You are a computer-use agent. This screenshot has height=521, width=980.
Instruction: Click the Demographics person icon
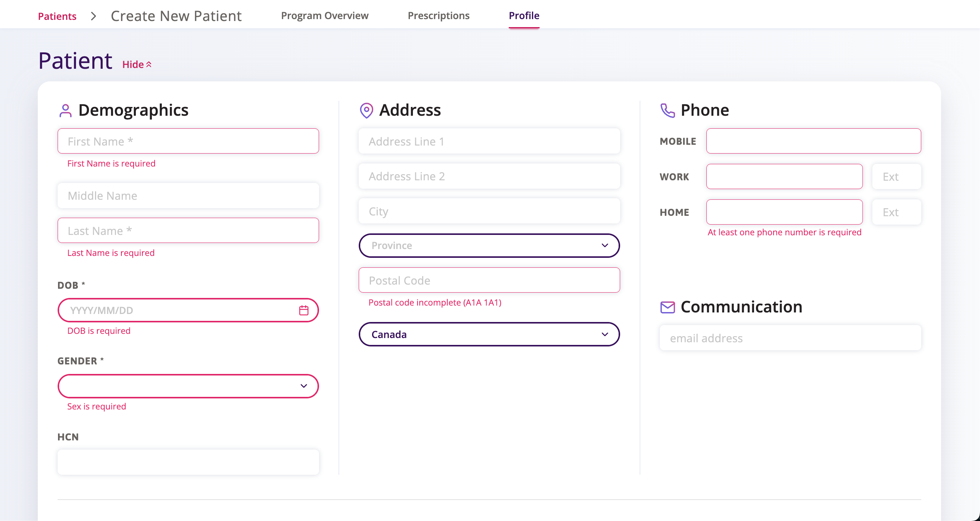(65, 110)
